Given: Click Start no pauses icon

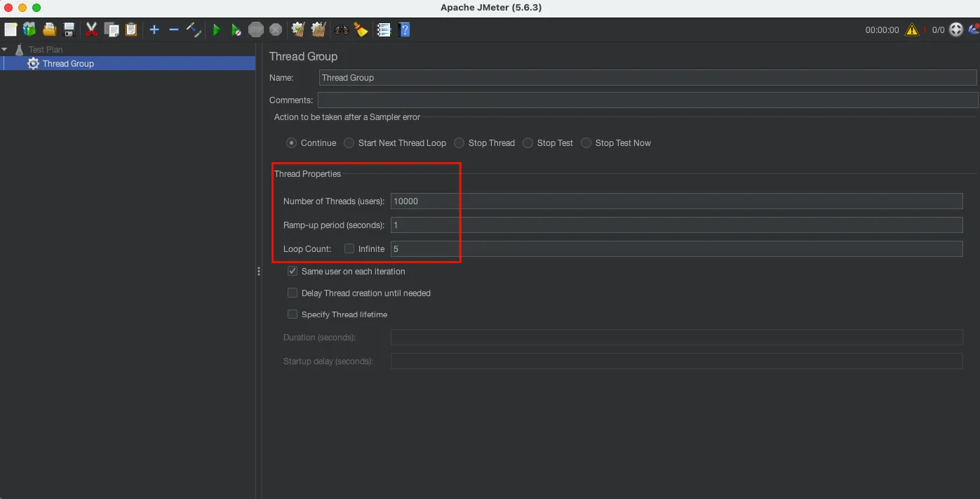Looking at the screenshot, I should [x=236, y=29].
